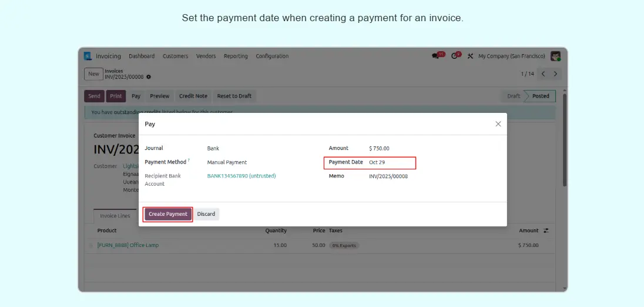The height and width of the screenshot is (307, 644).
Task: Go to the next record arrow
Action: pyautogui.click(x=555, y=74)
